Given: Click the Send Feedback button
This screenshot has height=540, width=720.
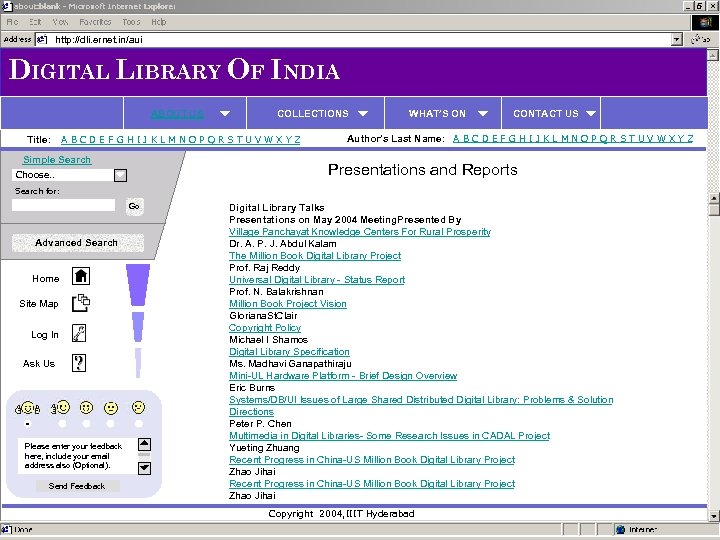Looking at the screenshot, I should [x=77, y=486].
